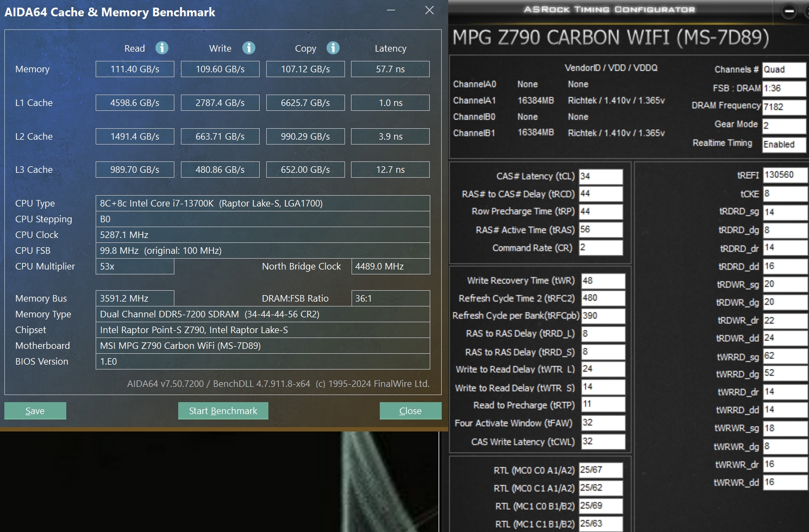
Task: Click the tCKE field
Action: click(x=785, y=193)
